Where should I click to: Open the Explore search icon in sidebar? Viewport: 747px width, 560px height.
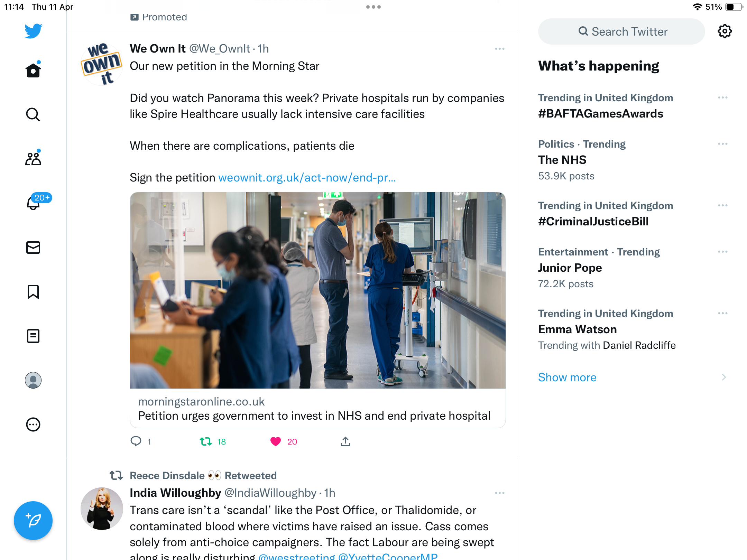[33, 114]
